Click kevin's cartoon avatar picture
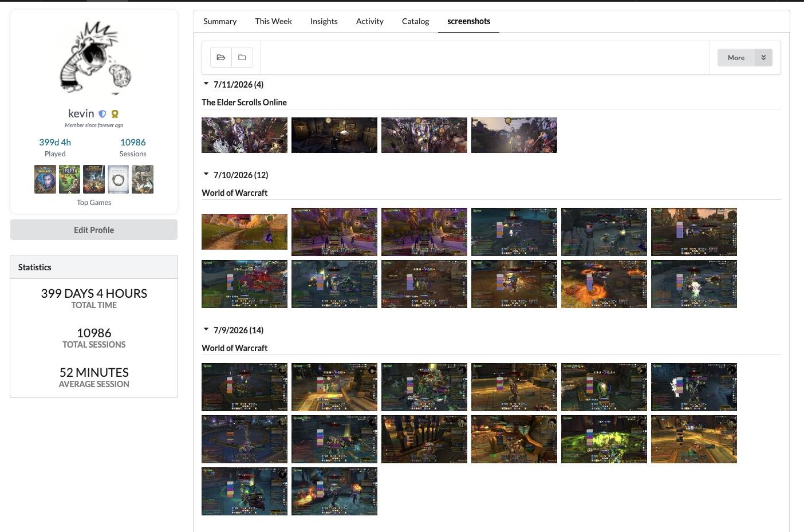This screenshot has height=532, width=804. [94, 58]
